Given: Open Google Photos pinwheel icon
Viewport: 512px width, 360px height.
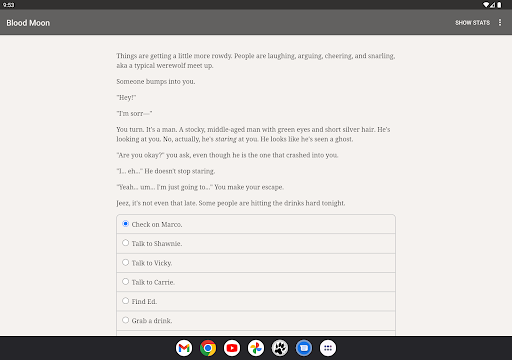Looking at the screenshot, I should click(256, 348).
